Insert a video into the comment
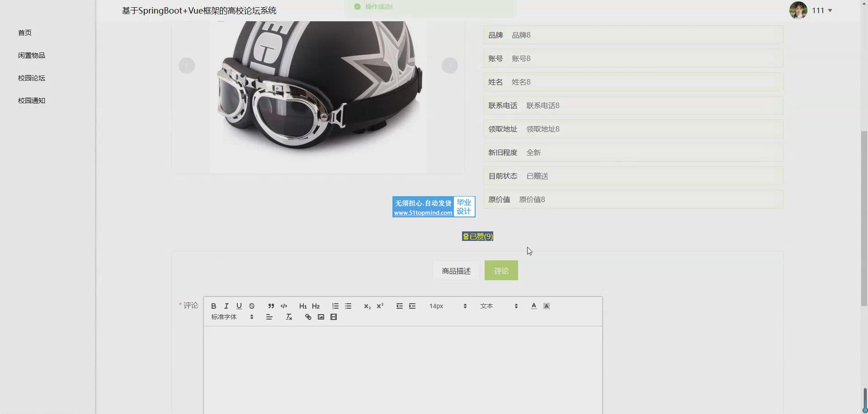868x414 pixels. (x=333, y=317)
